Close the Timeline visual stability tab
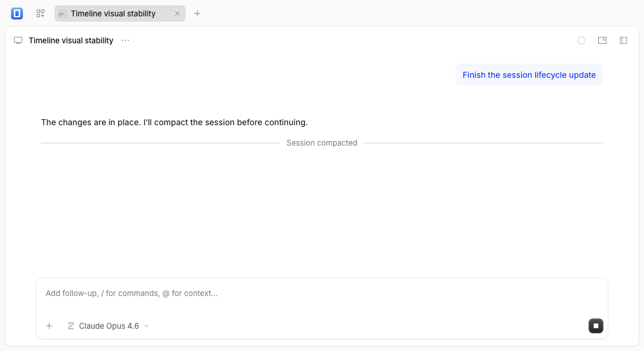The width and height of the screenshot is (644, 351). [177, 13]
